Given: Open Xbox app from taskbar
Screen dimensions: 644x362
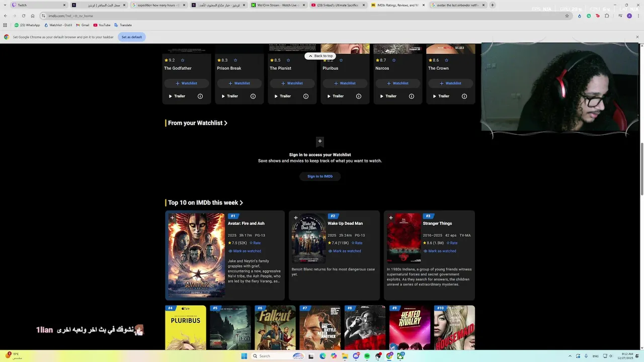Looking at the screenshot, I should pyautogui.click(x=400, y=356).
